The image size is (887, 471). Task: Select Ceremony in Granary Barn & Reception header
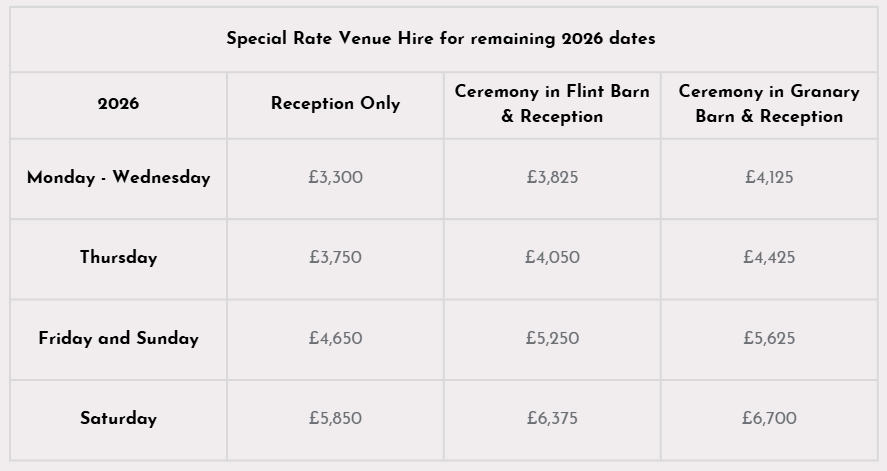[769, 104]
